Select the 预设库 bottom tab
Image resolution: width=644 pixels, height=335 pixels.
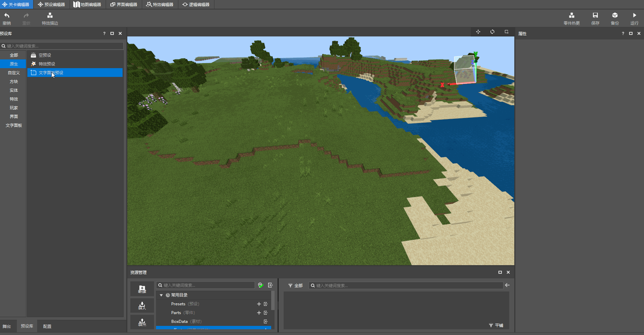coord(27,326)
